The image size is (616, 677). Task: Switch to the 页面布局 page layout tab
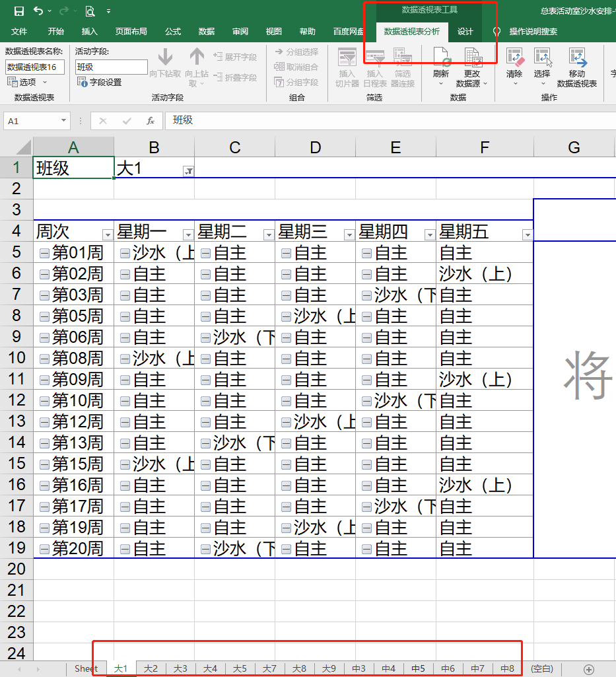coord(131,32)
